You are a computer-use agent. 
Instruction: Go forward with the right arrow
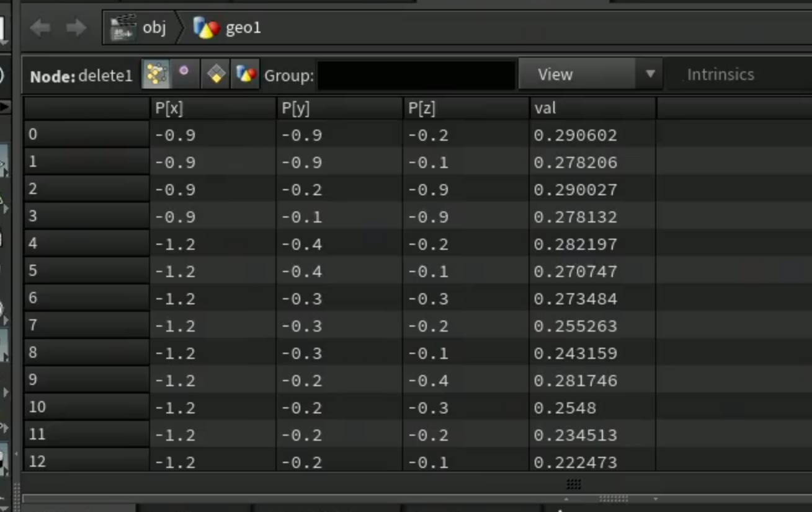pyautogui.click(x=76, y=28)
